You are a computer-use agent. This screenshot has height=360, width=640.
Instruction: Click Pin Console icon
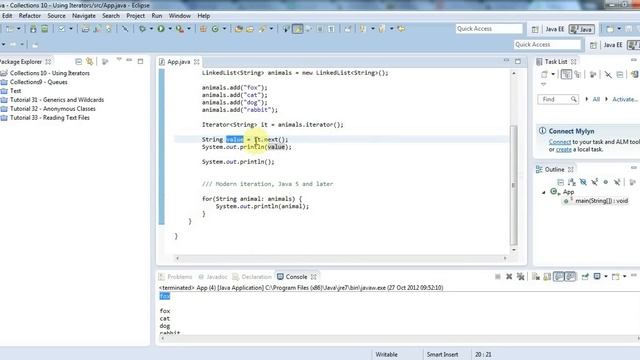585,277
